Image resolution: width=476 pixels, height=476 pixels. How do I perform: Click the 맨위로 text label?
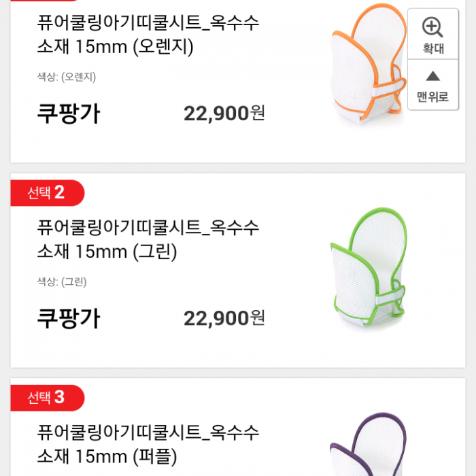[433, 97]
